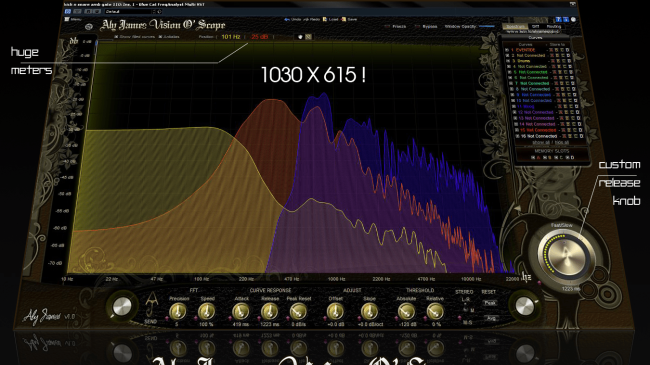Click the SEND logo icon
650x365 pixels.
coord(151,307)
